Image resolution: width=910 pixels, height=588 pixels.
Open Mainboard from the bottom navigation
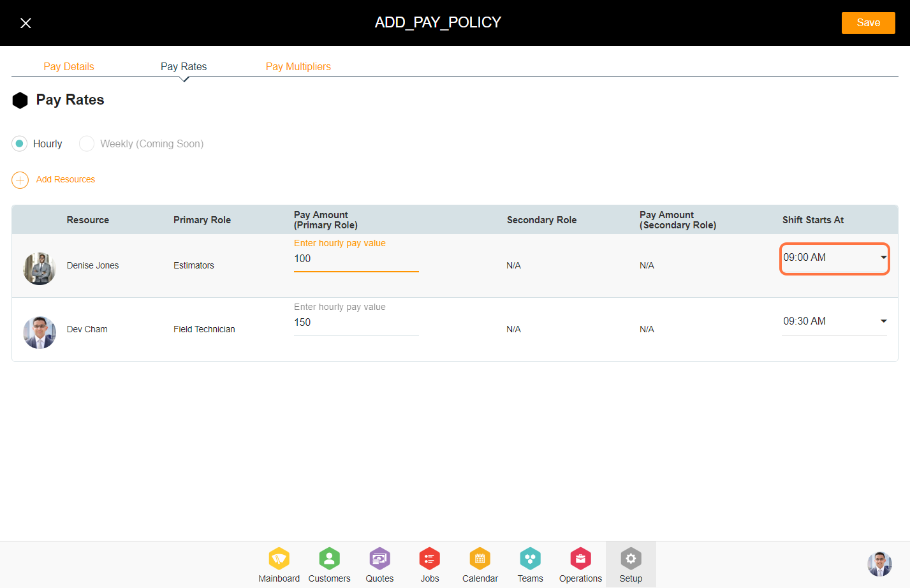pos(279,564)
